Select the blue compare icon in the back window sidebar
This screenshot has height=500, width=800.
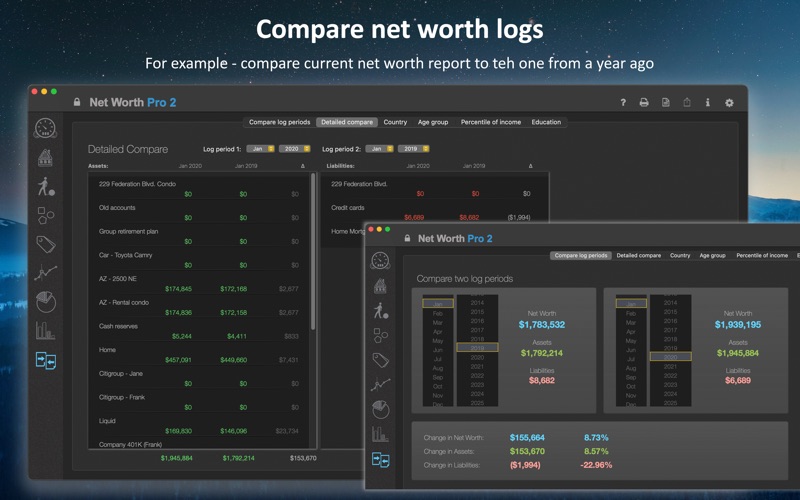45,361
